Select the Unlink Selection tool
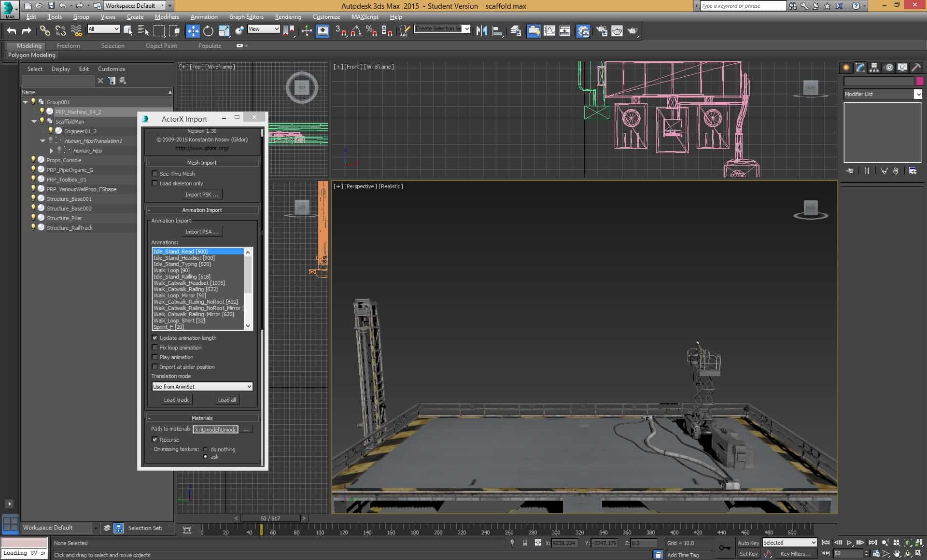This screenshot has width=927, height=560. pos(60,31)
